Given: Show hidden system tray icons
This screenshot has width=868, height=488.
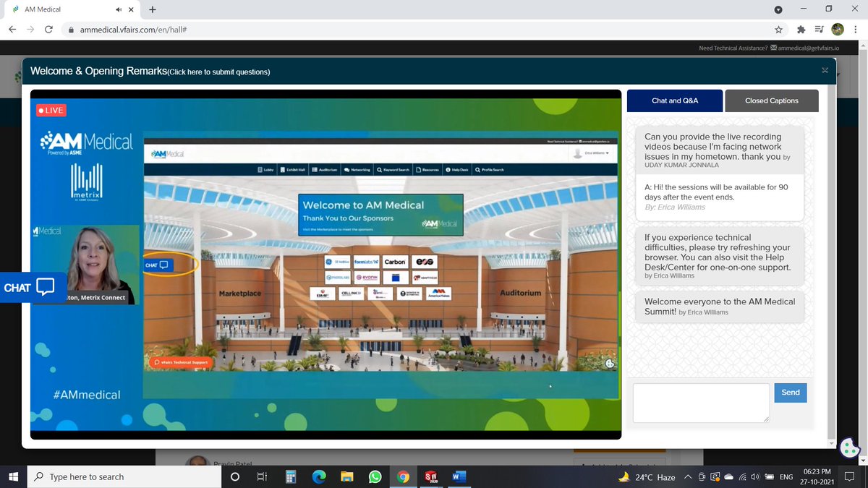Looking at the screenshot, I should point(689,476).
